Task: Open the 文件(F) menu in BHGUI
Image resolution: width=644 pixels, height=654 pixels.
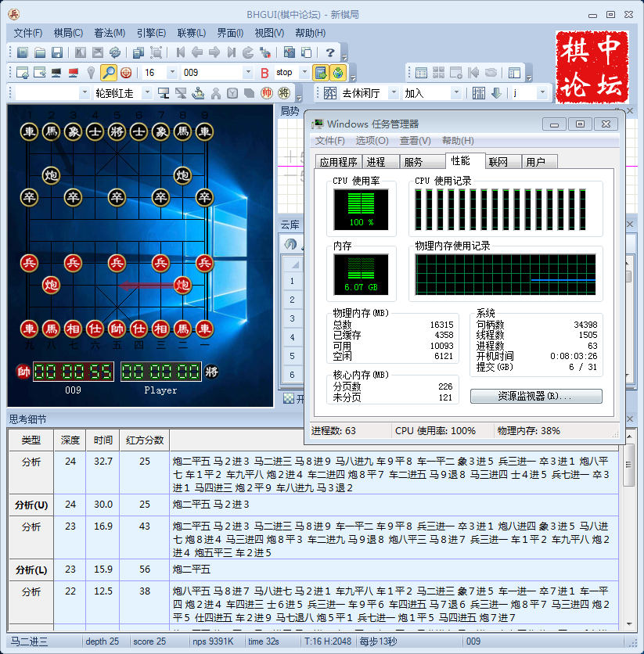Action: pyautogui.click(x=28, y=33)
